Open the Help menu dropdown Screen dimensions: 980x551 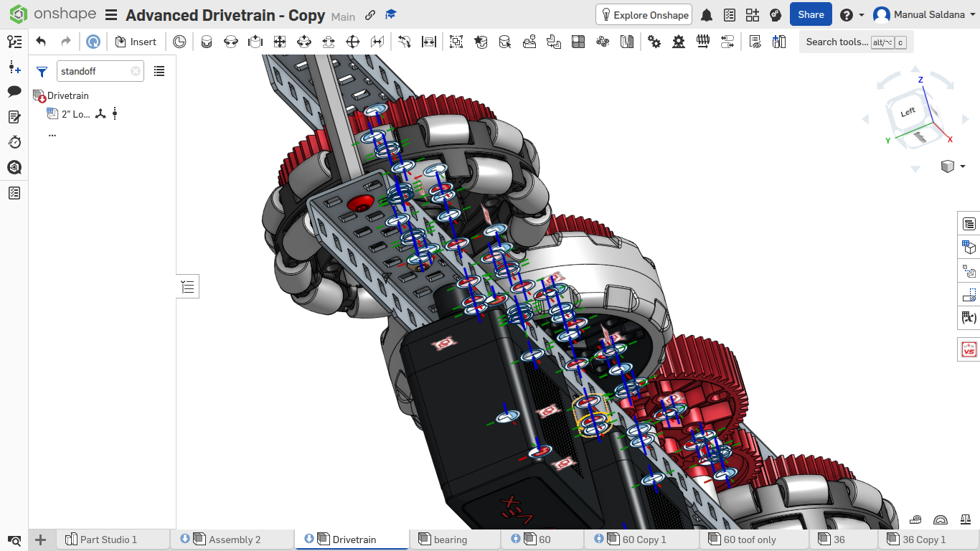point(852,15)
